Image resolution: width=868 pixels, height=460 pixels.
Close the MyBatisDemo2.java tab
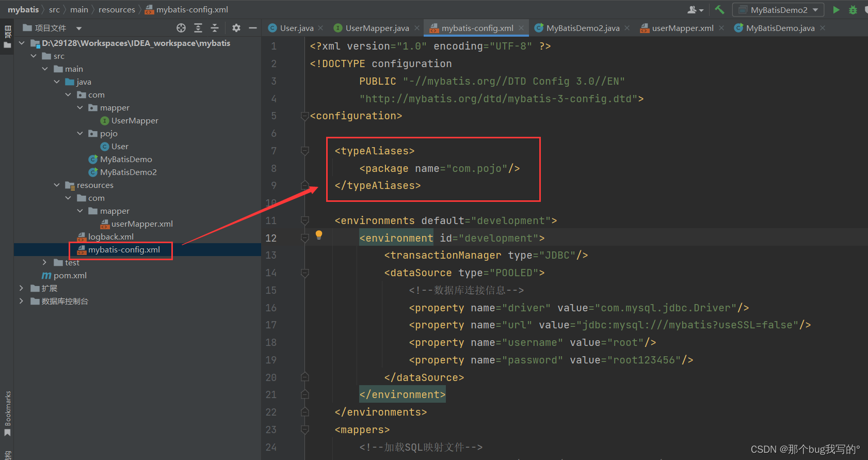pyautogui.click(x=627, y=28)
